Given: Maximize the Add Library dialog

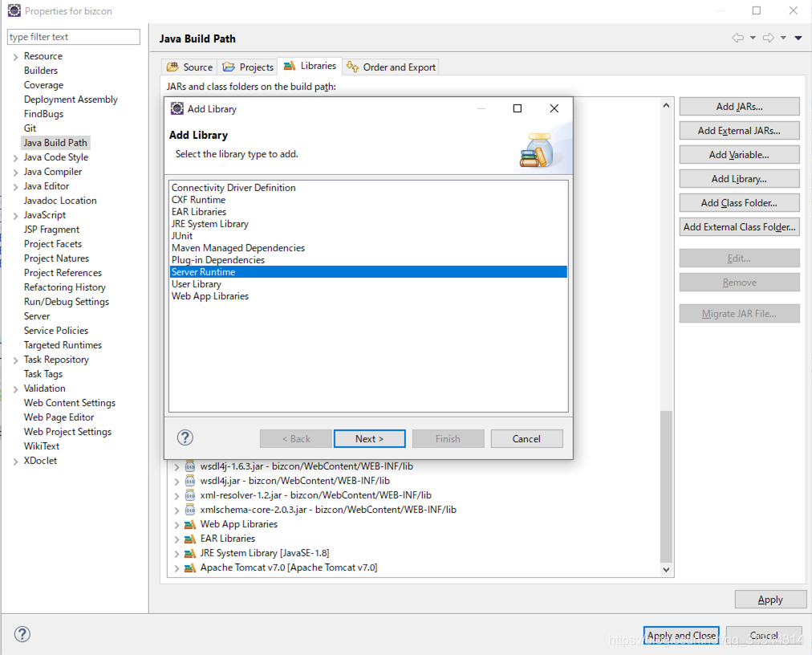Looking at the screenshot, I should coord(518,108).
